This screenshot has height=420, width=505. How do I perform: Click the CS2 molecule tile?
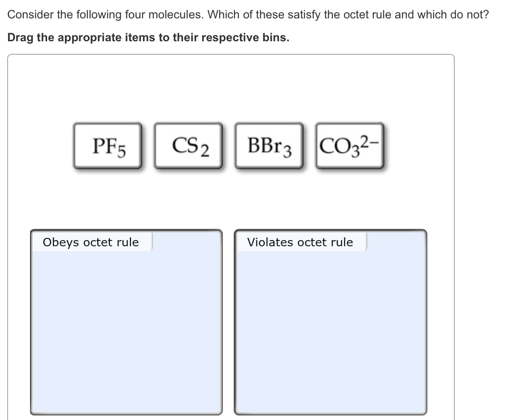tap(188, 145)
